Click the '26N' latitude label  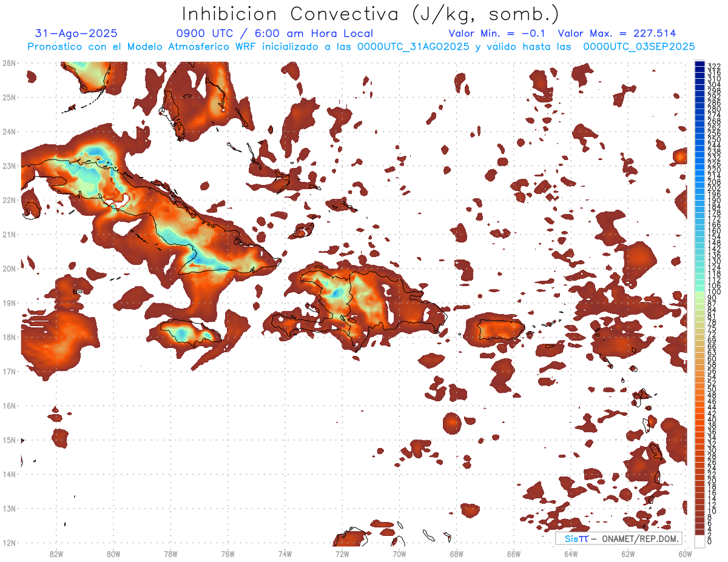[x=9, y=63]
